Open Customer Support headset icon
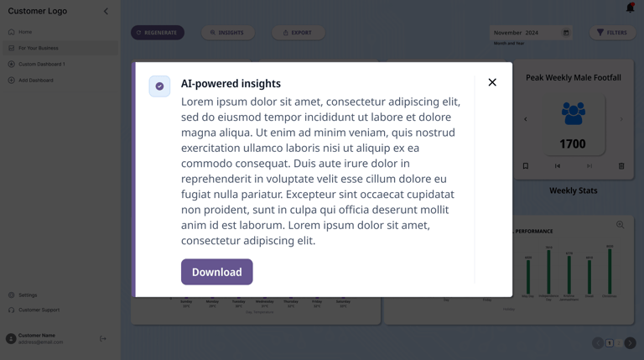The image size is (644, 360). (12, 310)
